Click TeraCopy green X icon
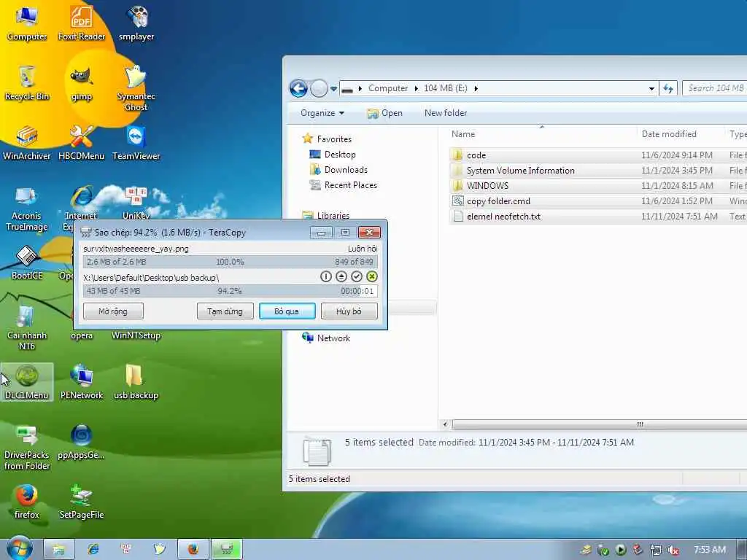This screenshot has width=747, height=560. (372, 276)
